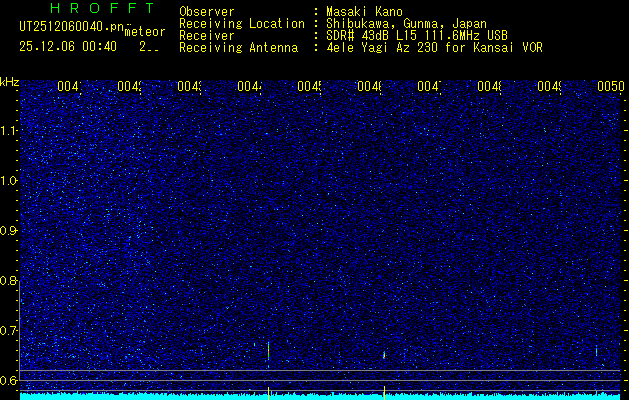Image resolution: width=629 pixels, height=400 pixels.
Task: Click the timestamp 25.12.06 00:40
Action: click(x=68, y=47)
